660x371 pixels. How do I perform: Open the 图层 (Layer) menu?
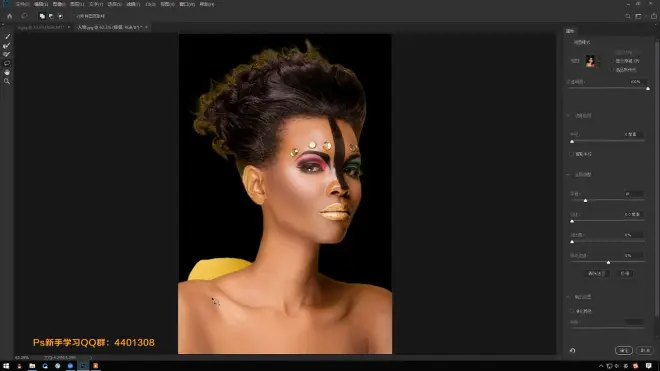(77, 4)
